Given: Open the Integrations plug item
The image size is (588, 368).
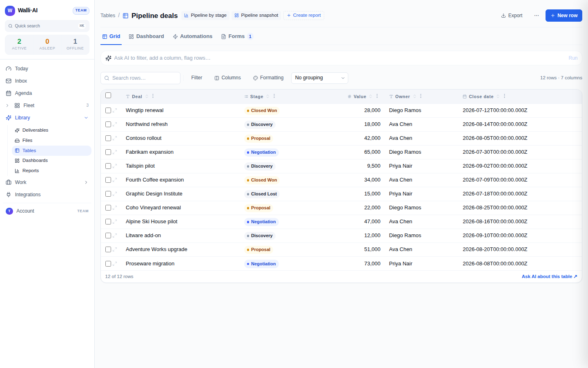Looking at the screenshot, I should (47, 195).
